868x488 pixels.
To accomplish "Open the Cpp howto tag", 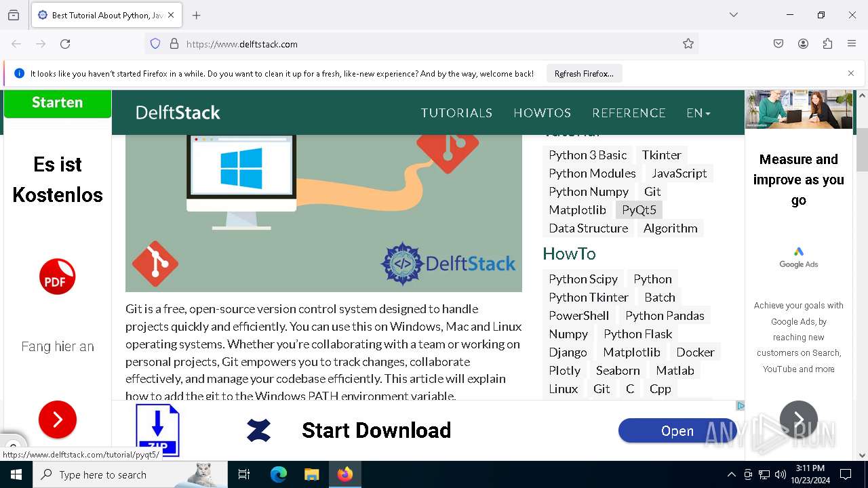I will [660, 389].
